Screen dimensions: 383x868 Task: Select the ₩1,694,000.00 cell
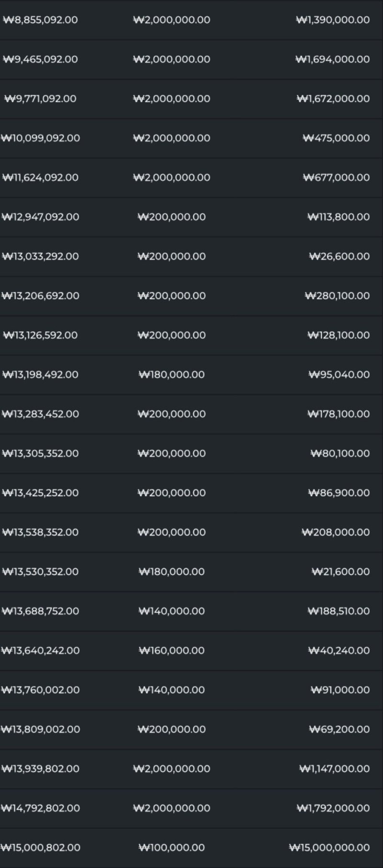tap(333, 59)
